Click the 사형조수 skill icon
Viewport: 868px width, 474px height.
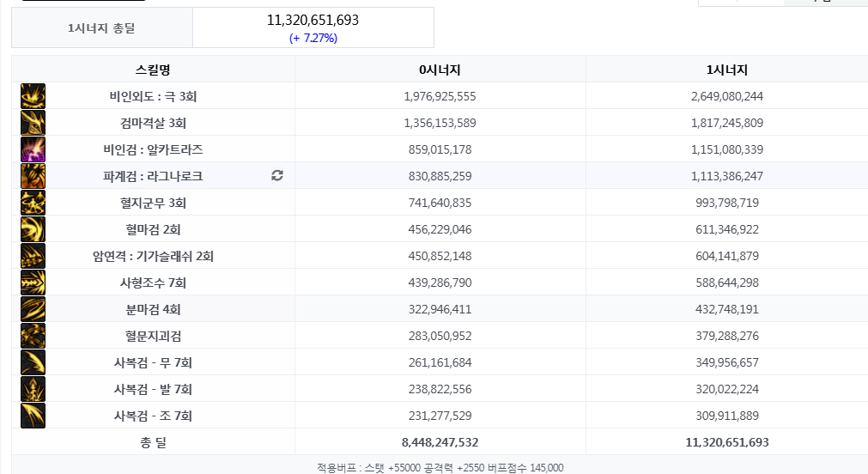pyautogui.click(x=33, y=283)
